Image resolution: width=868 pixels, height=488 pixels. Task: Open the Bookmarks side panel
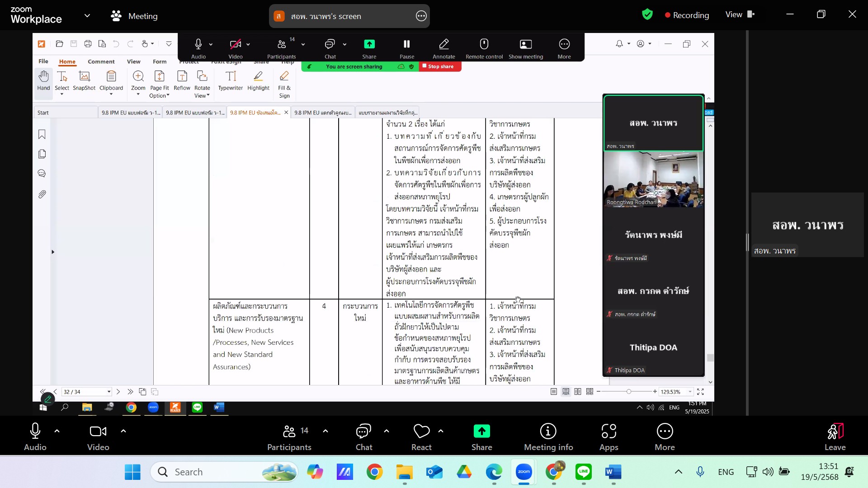42,134
